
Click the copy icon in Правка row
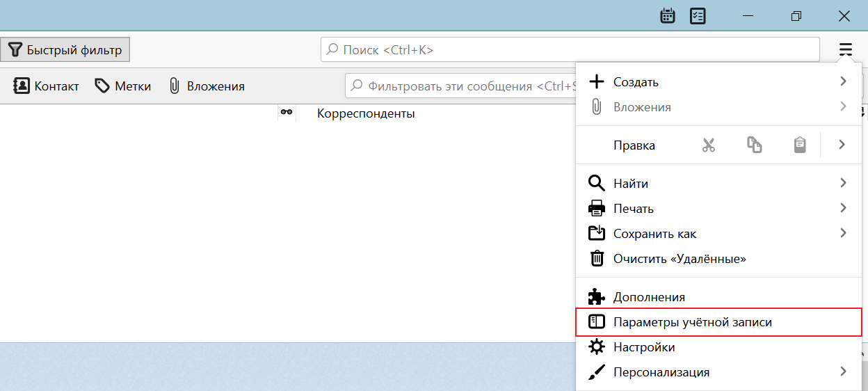pyautogui.click(x=754, y=145)
